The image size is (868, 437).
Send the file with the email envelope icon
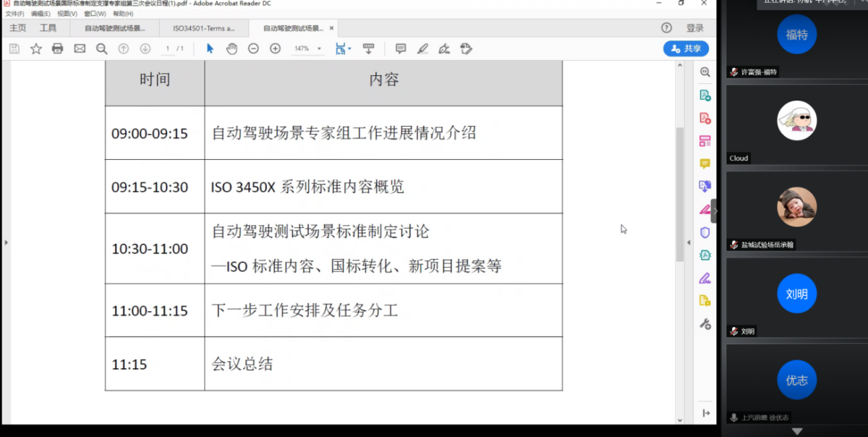coord(80,48)
